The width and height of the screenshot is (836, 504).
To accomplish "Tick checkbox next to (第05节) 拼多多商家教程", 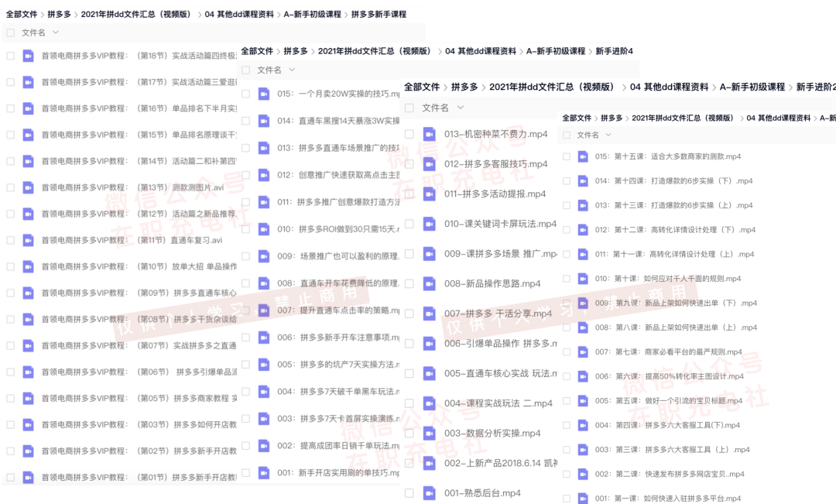I will (10, 398).
